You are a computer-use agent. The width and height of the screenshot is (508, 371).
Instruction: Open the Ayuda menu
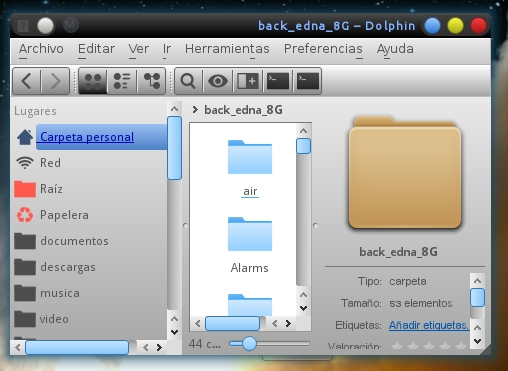coord(395,49)
